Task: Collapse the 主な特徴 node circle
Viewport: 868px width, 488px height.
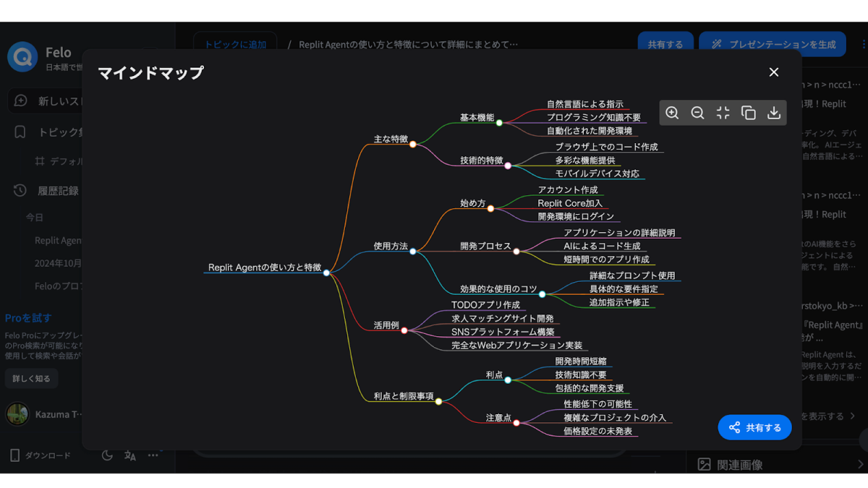Action: pos(413,145)
